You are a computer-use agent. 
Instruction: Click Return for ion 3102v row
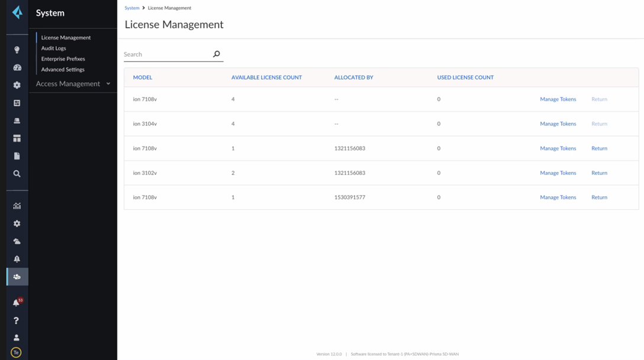tap(599, 173)
